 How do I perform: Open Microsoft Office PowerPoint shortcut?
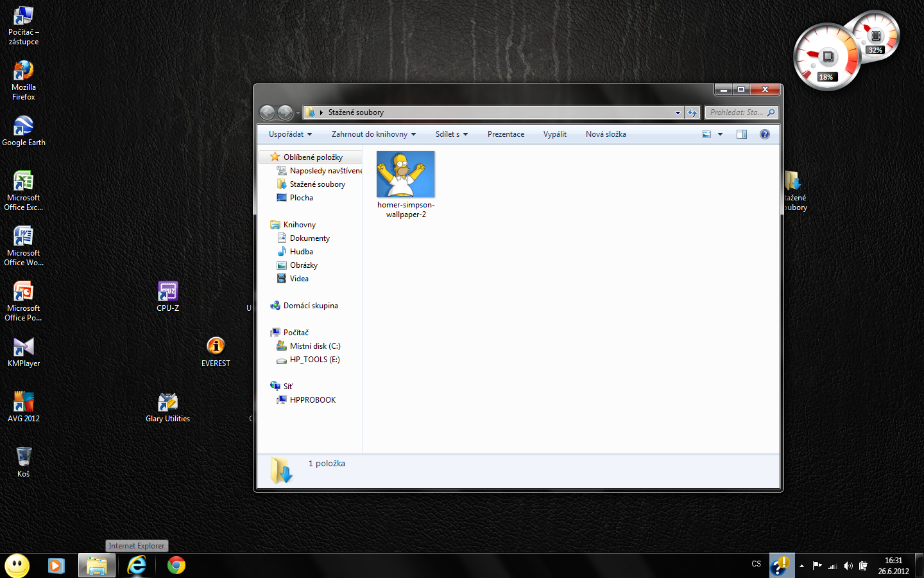point(23,301)
